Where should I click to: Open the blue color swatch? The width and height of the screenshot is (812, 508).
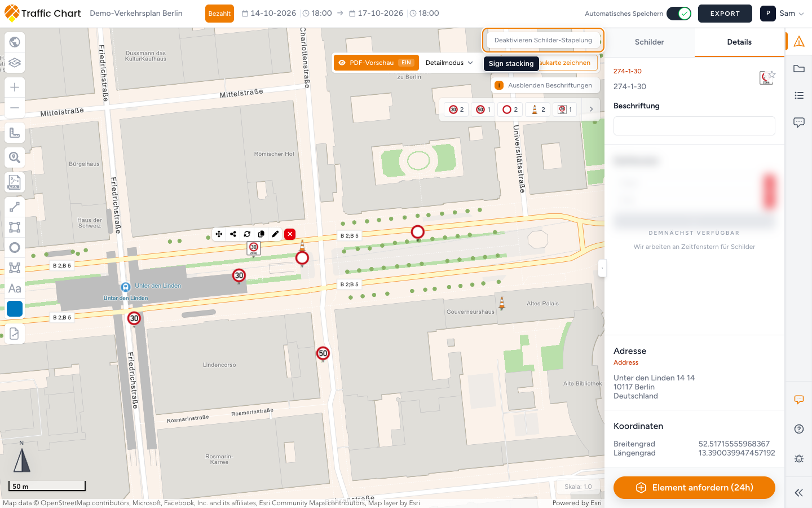[x=15, y=309]
